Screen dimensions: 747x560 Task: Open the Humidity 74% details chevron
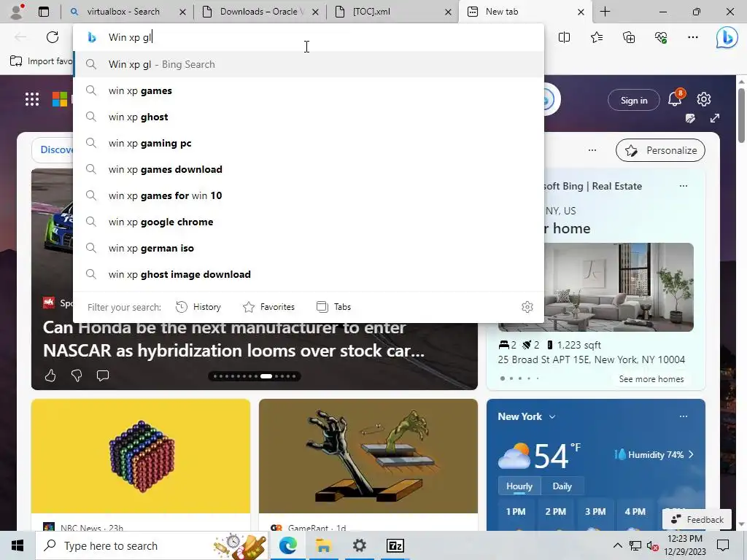691,455
